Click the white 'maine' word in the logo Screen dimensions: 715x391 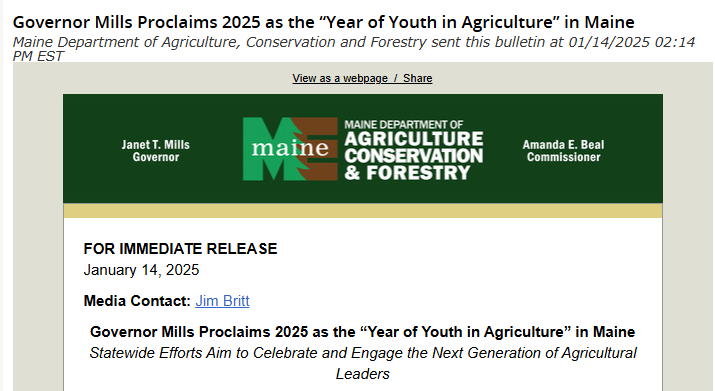(x=290, y=148)
